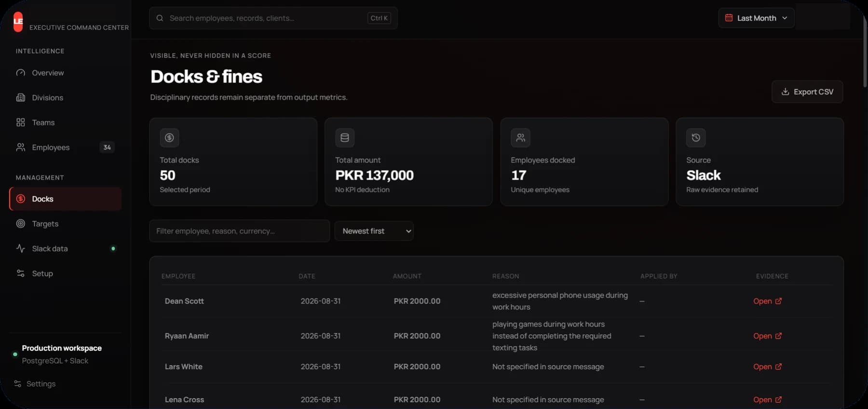Click the name Dean Scott

(x=184, y=301)
